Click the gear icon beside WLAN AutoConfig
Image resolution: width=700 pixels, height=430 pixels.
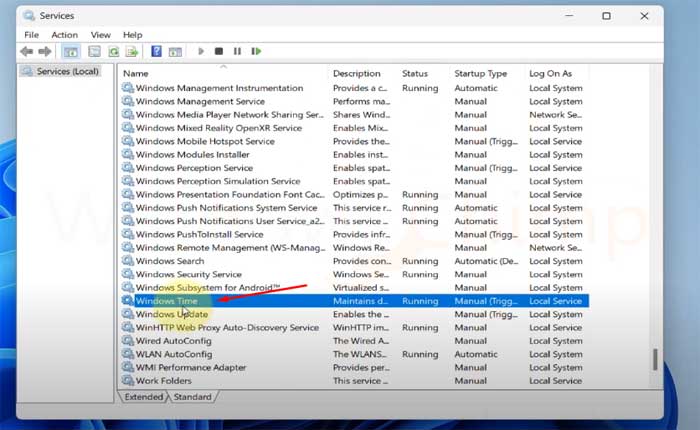click(128, 354)
